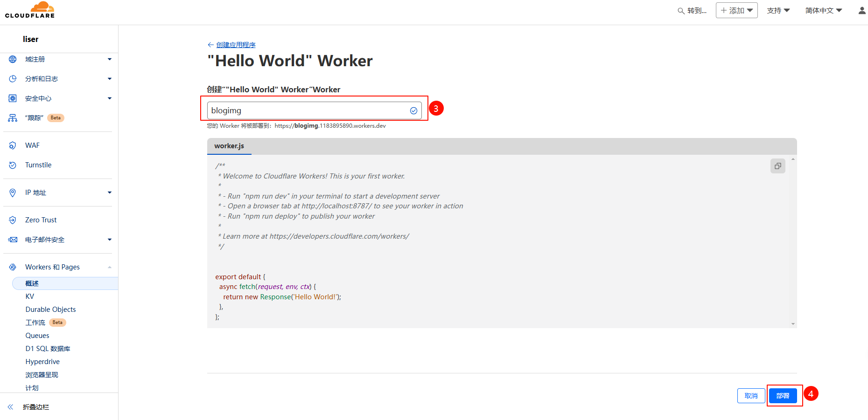The height and width of the screenshot is (420, 868).
Task: Click the validation checkmark in name field
Action: [x=413, y=110]
